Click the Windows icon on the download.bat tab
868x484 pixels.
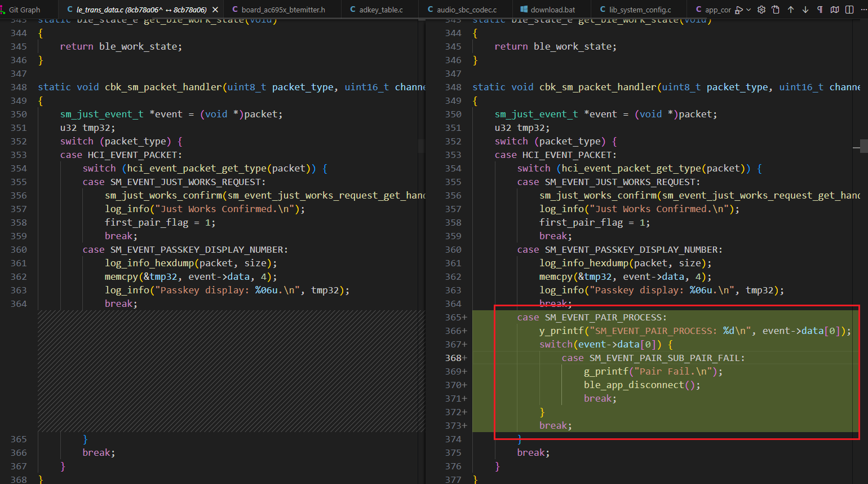(x=524, y=10)
